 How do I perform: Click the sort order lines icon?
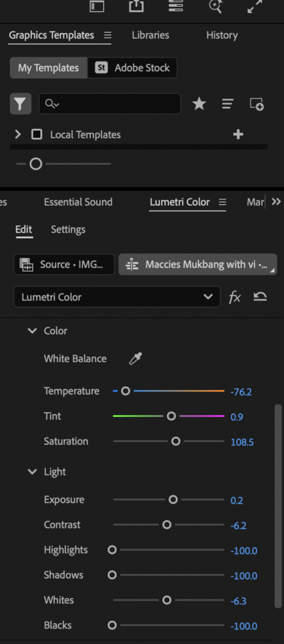coord(228,104)
